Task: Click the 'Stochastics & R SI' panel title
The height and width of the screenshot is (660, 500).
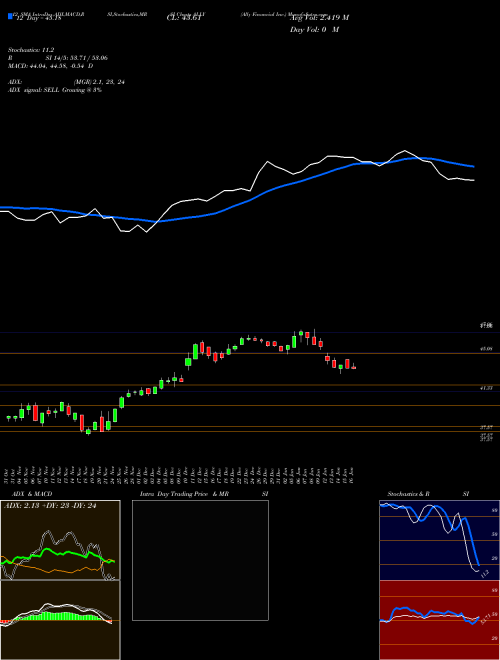Action: (x=428, y=494)
